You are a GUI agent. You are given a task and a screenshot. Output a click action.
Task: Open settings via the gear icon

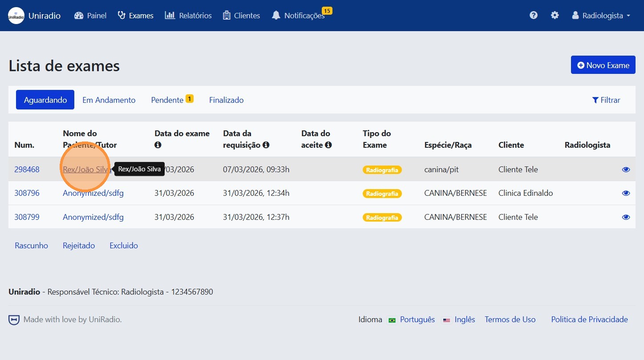tap(555, 16)
